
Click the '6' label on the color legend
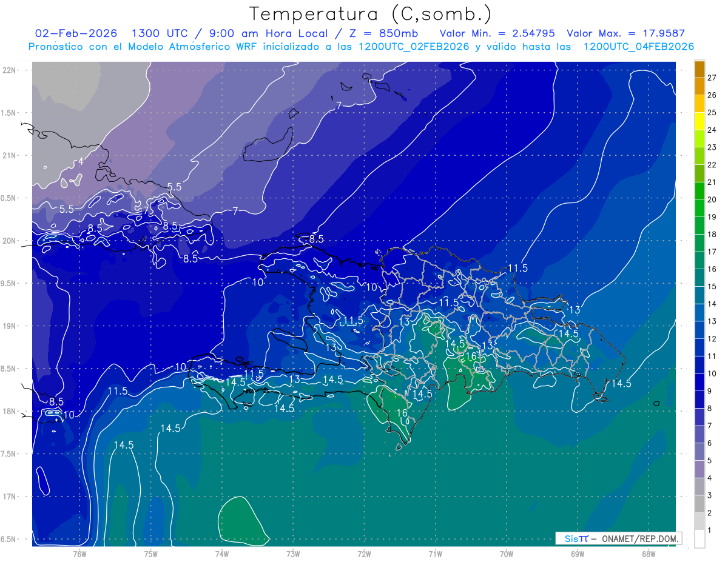pyautogui.click(x=710, y=443)
